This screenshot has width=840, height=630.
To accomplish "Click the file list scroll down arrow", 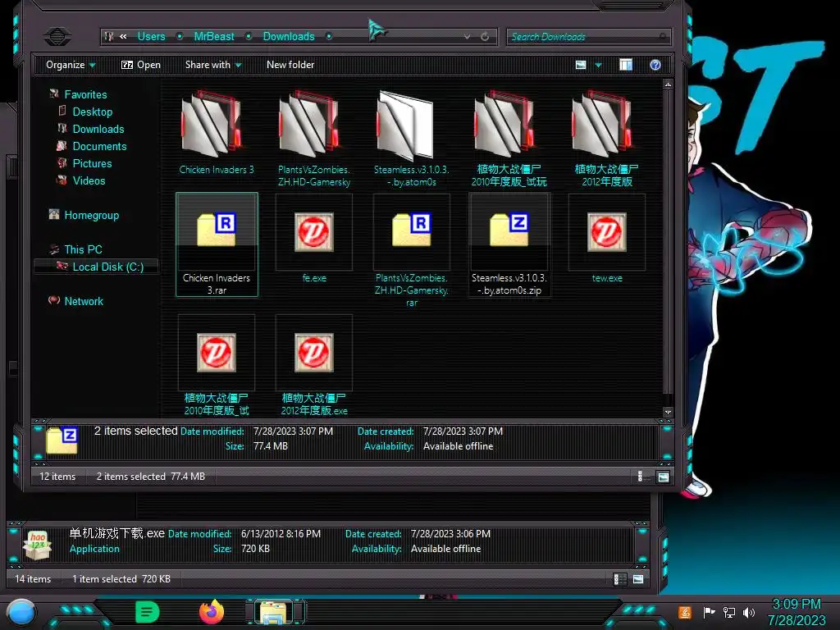I will click(668, 412).
